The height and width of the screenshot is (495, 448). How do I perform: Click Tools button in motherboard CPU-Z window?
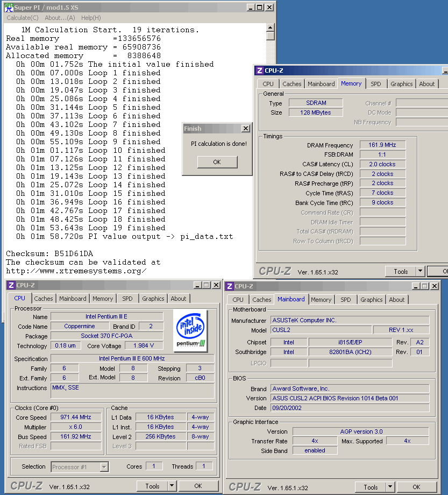tap(371, 487)
